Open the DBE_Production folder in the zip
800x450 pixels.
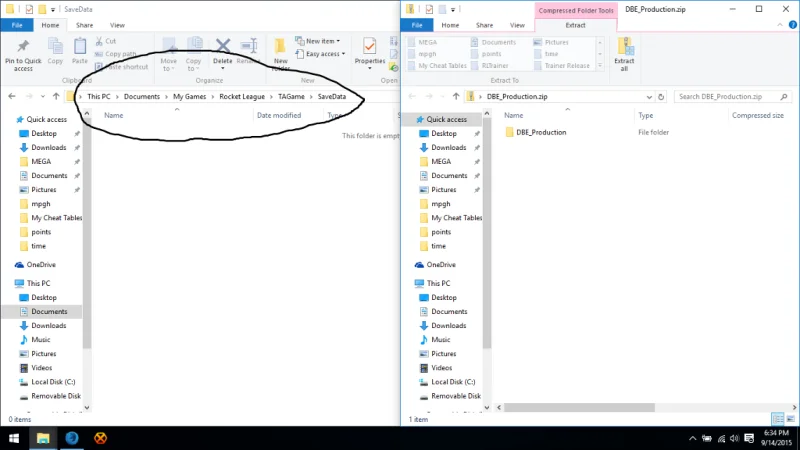coord(541,132)
